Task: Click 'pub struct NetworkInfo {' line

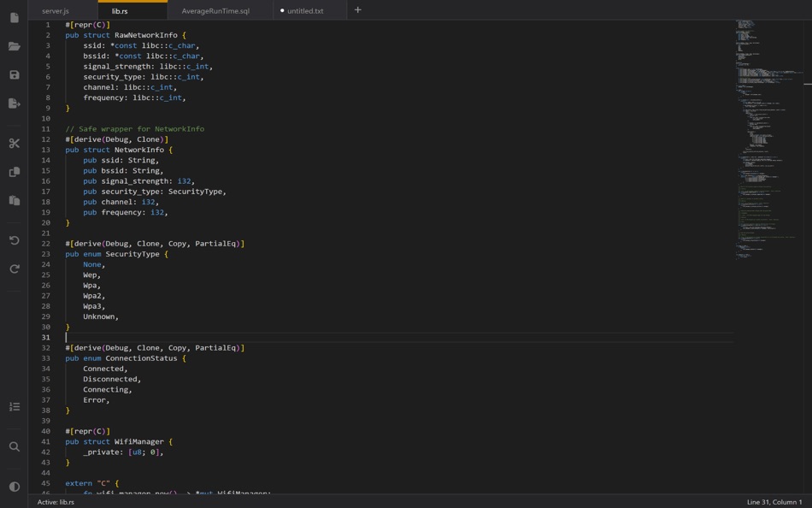Action: click(119, 150)
